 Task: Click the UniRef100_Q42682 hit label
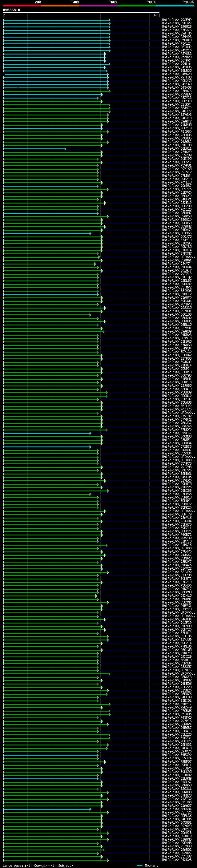point(177,142)
